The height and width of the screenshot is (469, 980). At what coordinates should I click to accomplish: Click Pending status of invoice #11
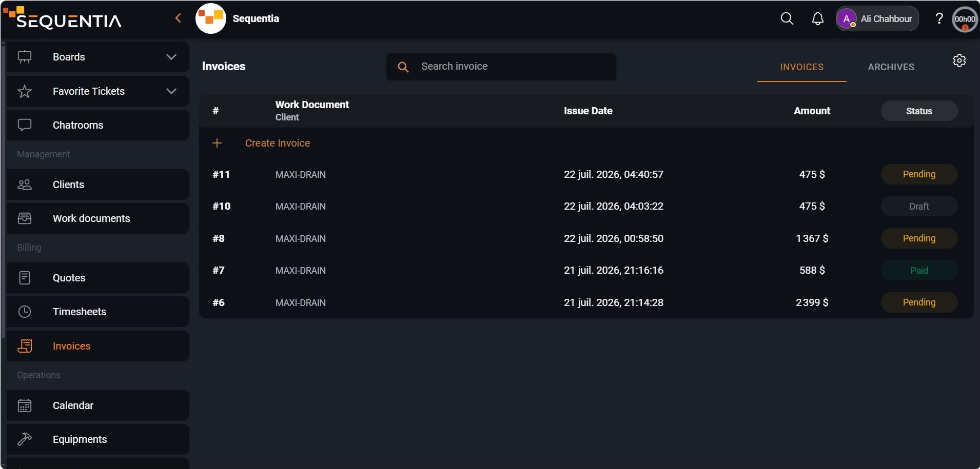pos(919,174)
